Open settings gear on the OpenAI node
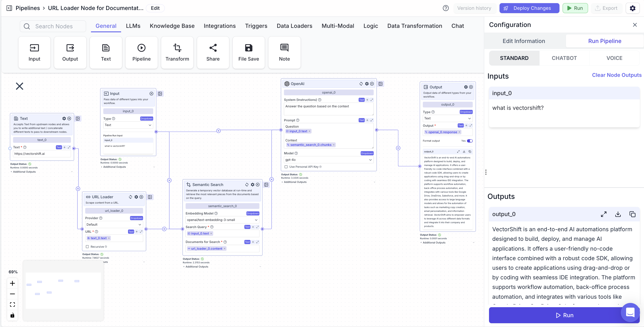Screen dimensions: 644x327 coord(367,84)
